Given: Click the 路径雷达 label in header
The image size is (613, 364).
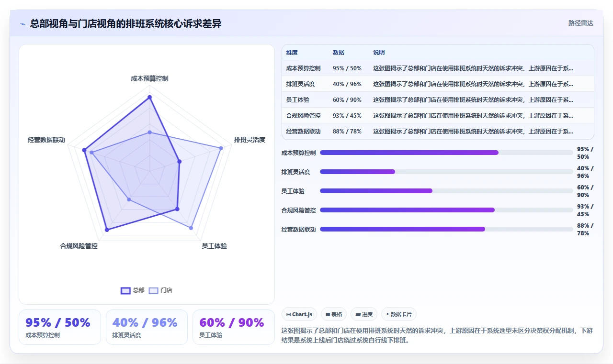Looking at the screenshot, I should coord(581,23).
